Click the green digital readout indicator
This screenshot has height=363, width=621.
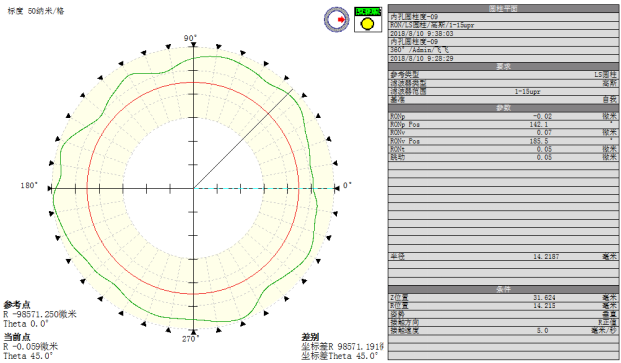pyautogui.click(x=368, y=11)
